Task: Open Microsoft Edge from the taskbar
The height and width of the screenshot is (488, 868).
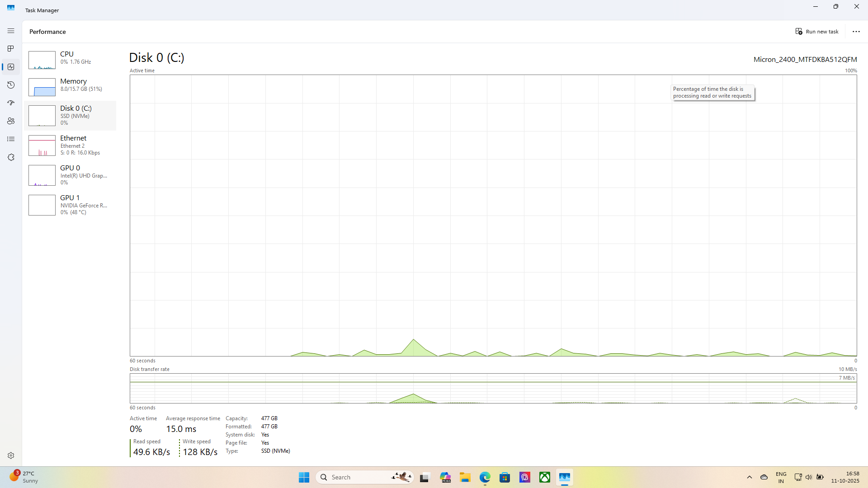Action: pos(485,477)
